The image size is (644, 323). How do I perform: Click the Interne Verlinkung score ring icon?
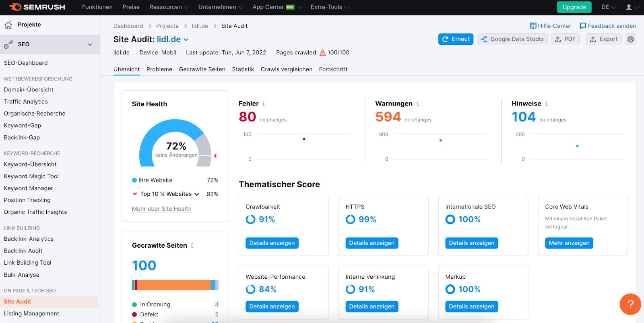click(x=351, y=289)
